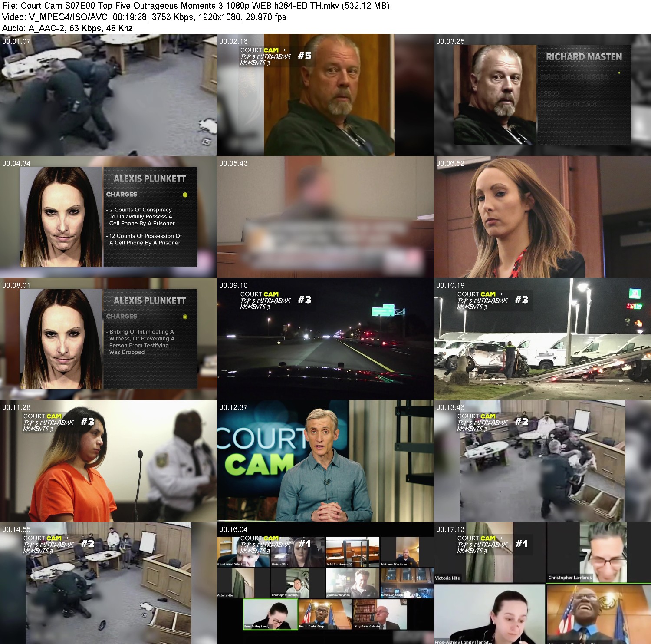651x644 pixels.
Task: Select the thumbnail stamped 00:01:07
Action: 108,95
